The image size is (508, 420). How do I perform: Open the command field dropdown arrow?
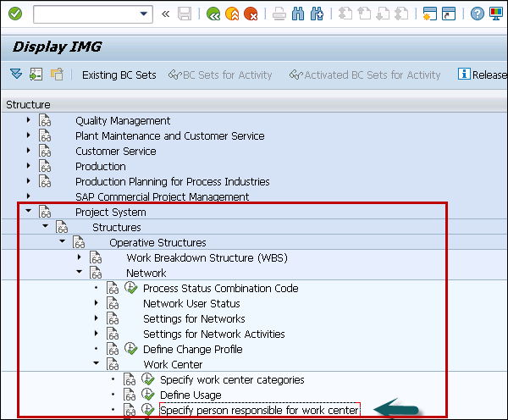coord(145,14)
